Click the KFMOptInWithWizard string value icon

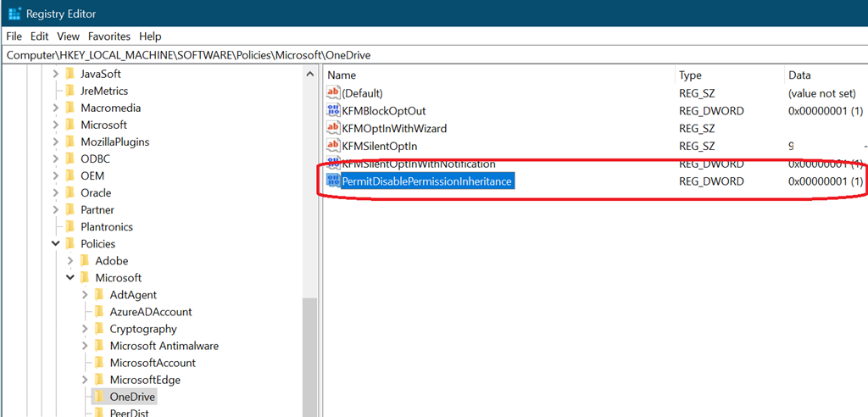(333, 129)
